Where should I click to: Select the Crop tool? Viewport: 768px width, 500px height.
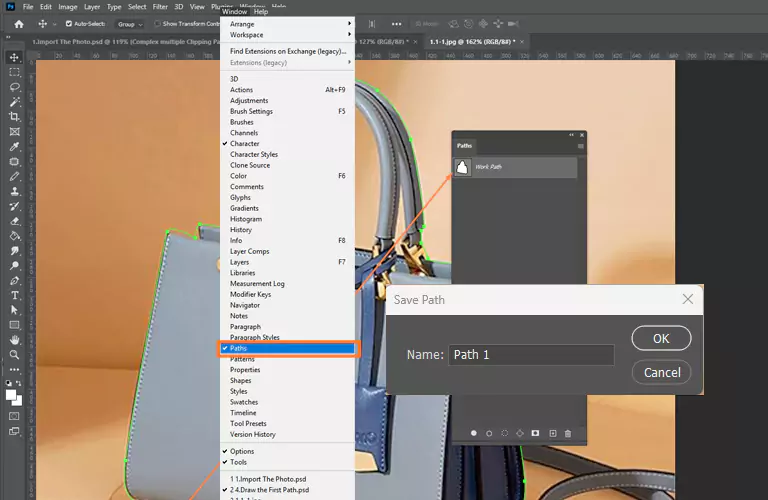click(15, 117)
